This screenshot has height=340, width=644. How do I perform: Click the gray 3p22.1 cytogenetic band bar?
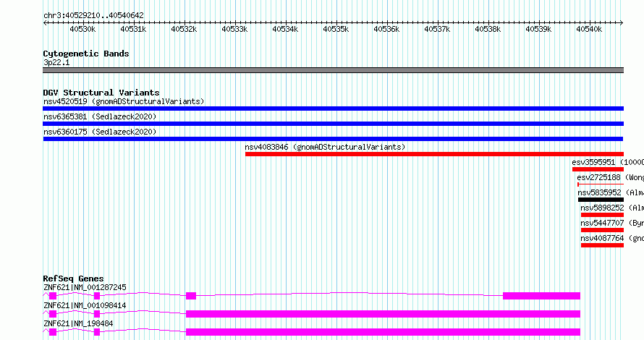[333, 70]
